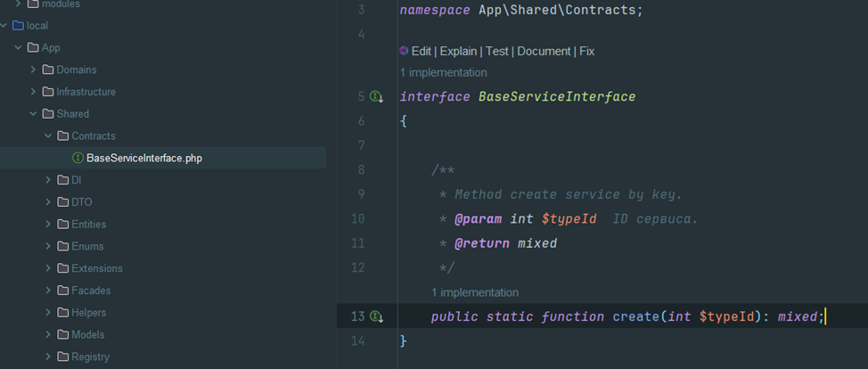
Task: Click the @return tag in the docblock
Action: pos(481,243)
